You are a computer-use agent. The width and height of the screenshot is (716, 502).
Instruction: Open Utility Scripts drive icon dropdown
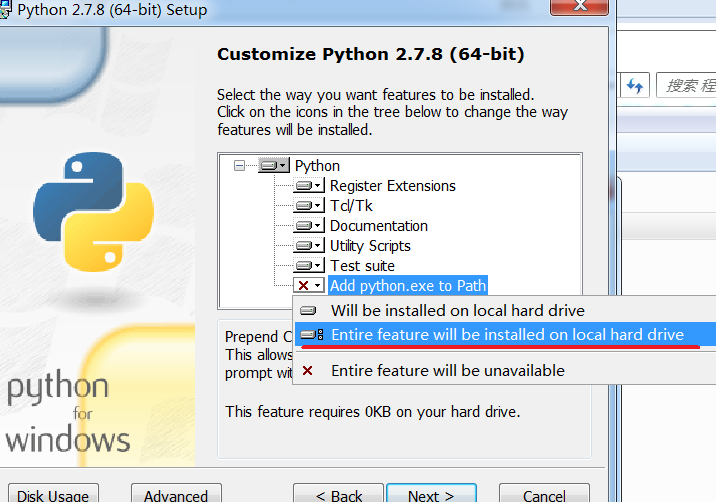point(309,246)
